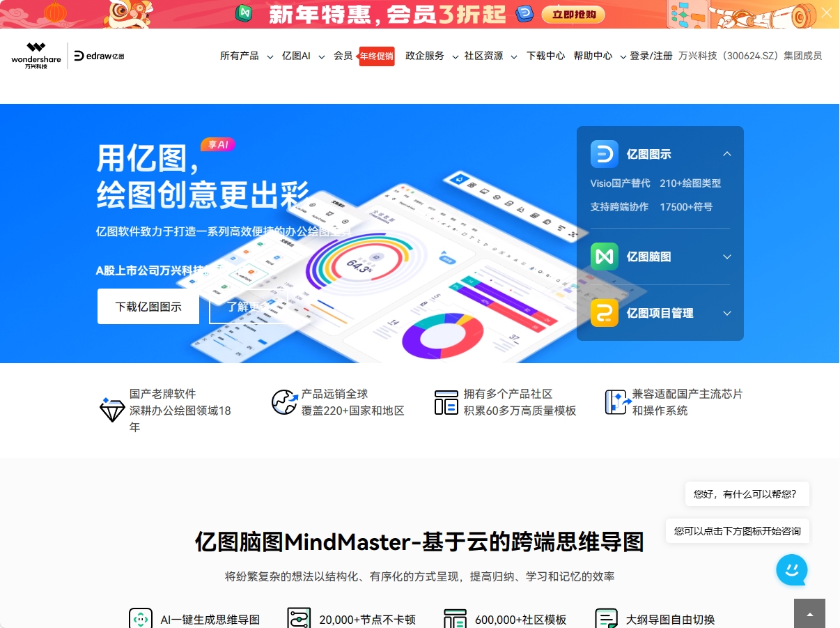Click the globe icon beside 产品远销全球
Screen dimensions: 840x628
(x=284, y=402)
